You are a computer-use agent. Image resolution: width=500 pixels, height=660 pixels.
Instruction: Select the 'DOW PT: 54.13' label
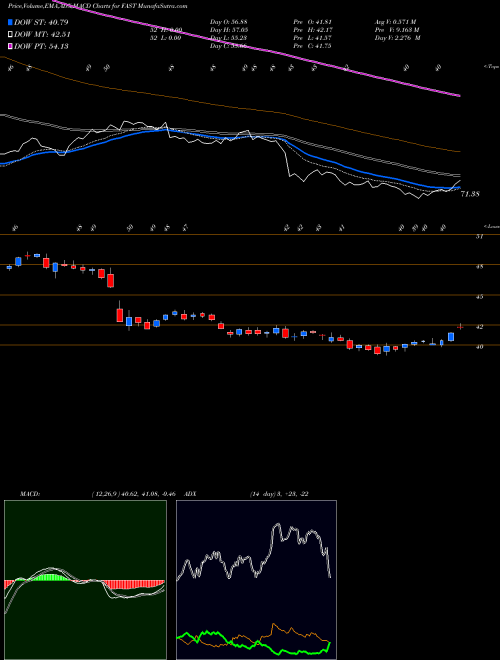(x=41, y=46)
